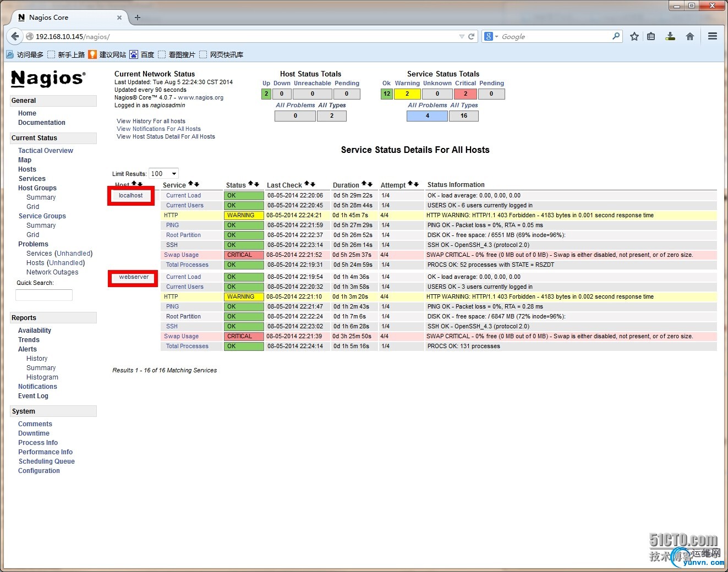Screen dimensions: 728x572
Task: Sort Last Check column descending arrow
Action: 313,184
